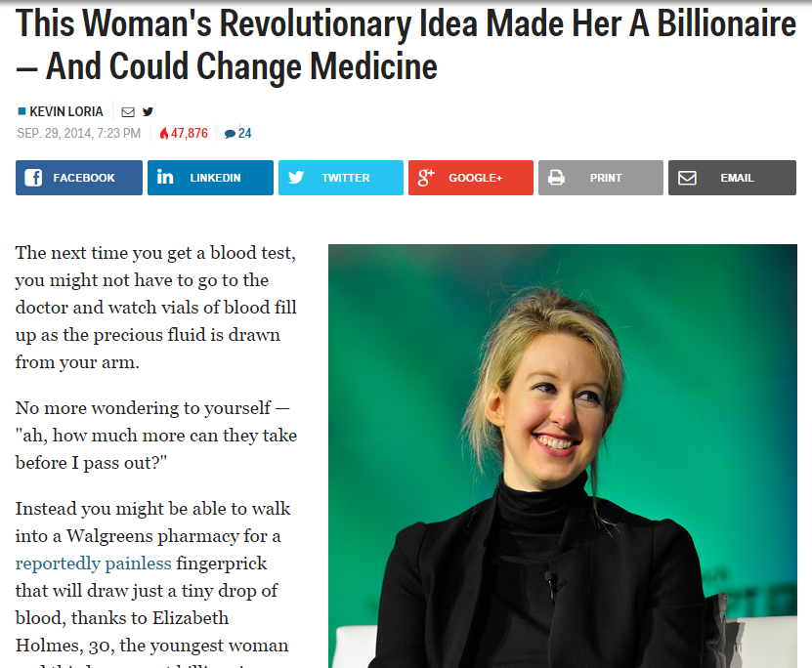Click the envelope icon on Email button
The height and width of the screenshot is (668, 812).
(x=687, y=178)
